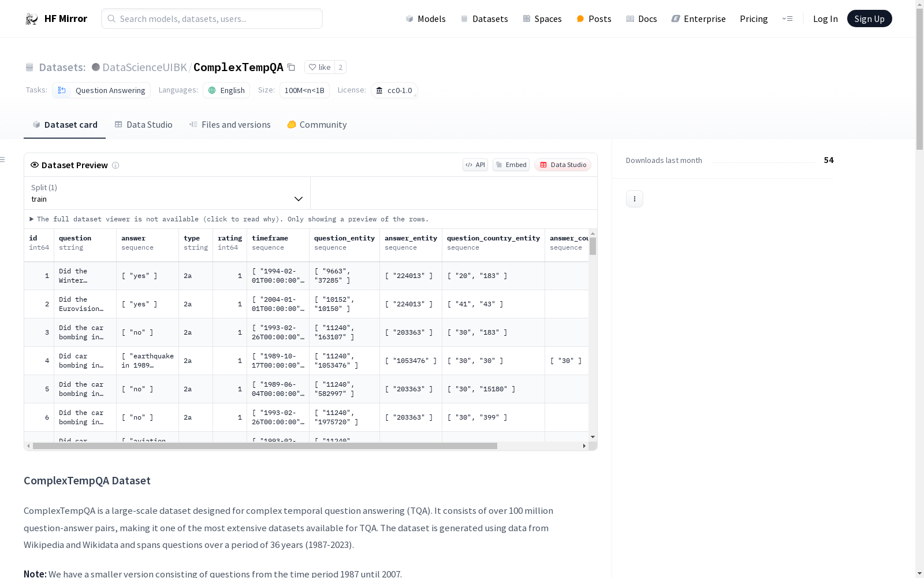Expand the Split train dropdown
924x578 pixels.
tap(167, 193)
